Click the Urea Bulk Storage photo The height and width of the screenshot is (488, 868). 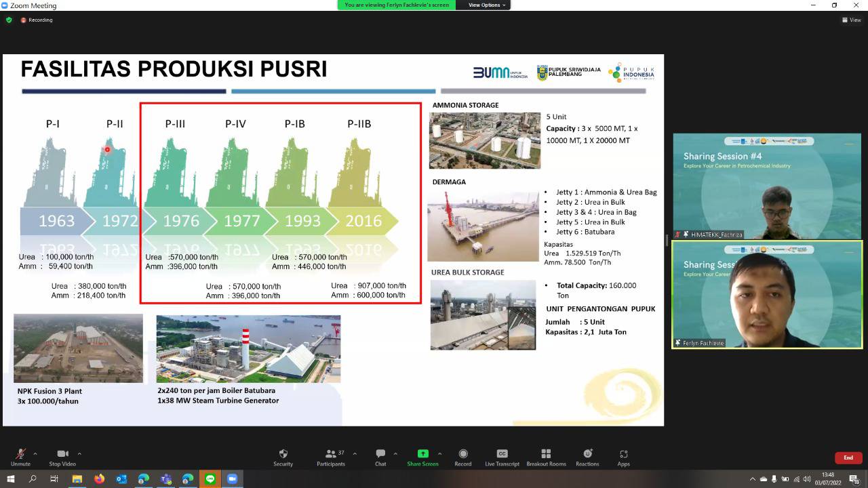click(x=483, y=314)
